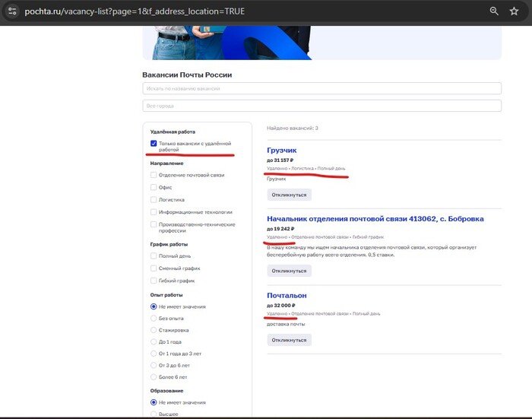Click the URL text in address bar
Screen dimensions: 532x419
[x=135, y=11]
